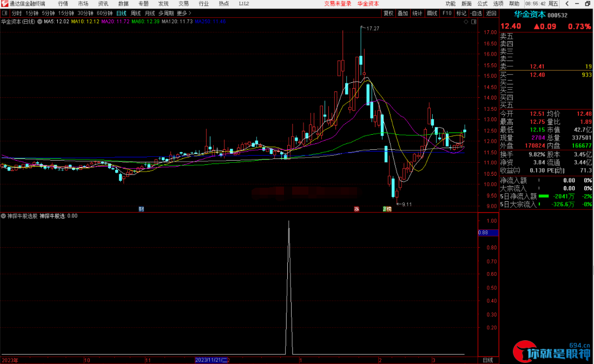Viewport: 594px width, 364px height.
Task: Click the 返回 button
Action: coord(491,14)
